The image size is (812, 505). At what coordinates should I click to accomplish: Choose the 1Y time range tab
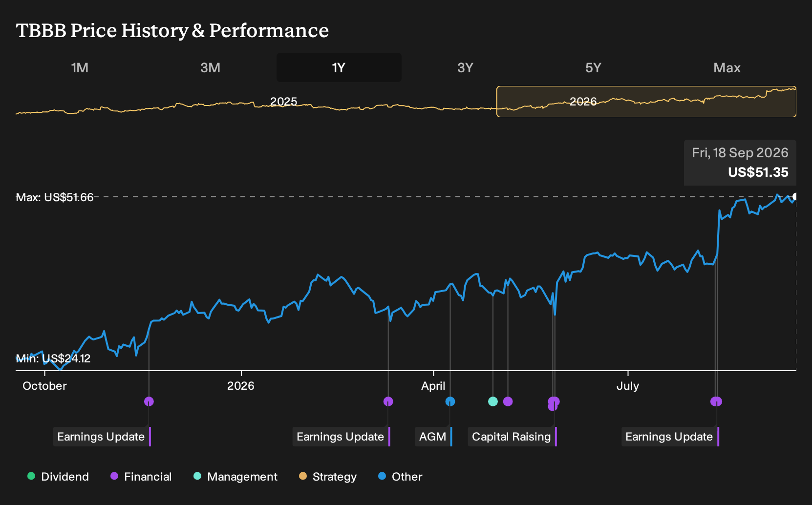coord(339,67)
